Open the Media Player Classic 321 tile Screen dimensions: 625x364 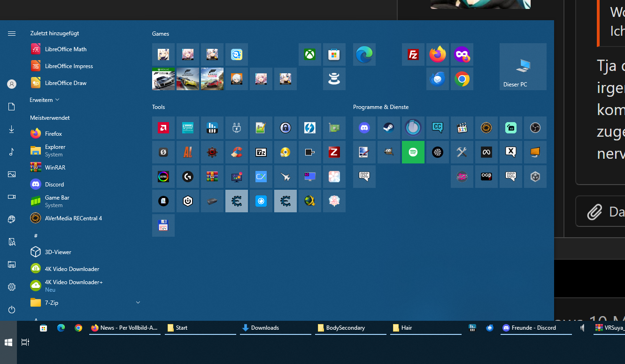pyautogui.click(x=462, y=128)
